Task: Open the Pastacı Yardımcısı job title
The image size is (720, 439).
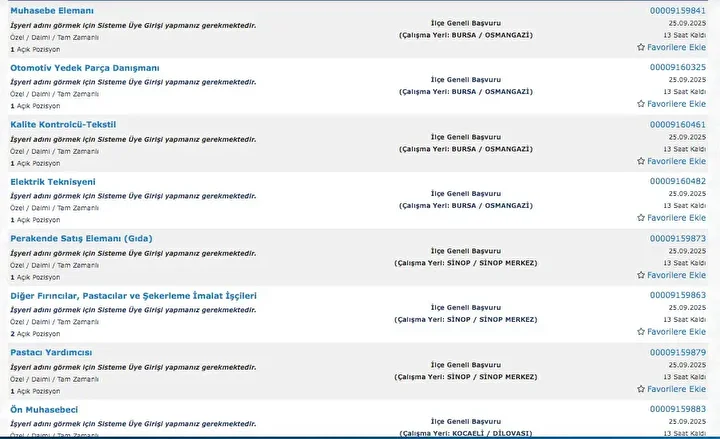Action: (x=51, y=353)
